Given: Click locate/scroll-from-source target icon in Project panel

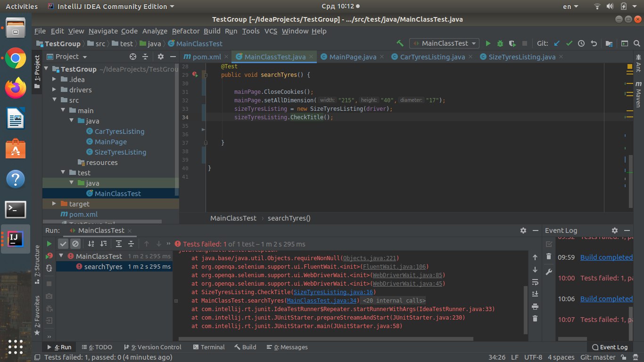Looking at the screenshot, I should [x=133, y=57].
